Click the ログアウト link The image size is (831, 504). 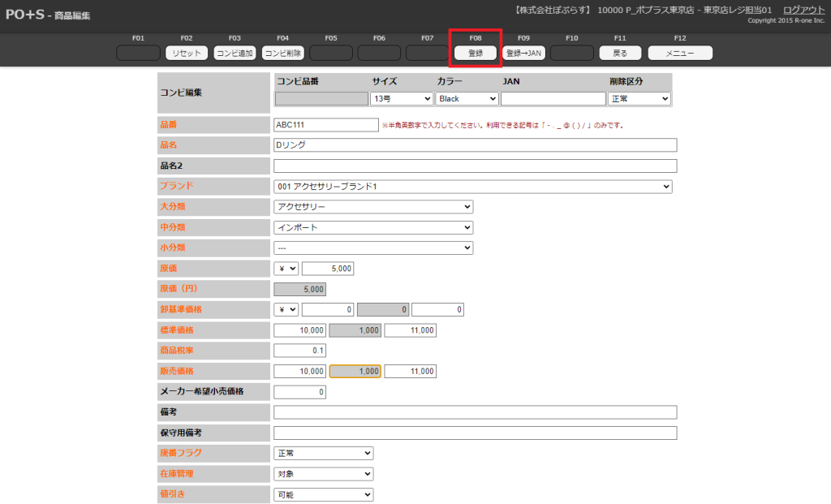803,10
